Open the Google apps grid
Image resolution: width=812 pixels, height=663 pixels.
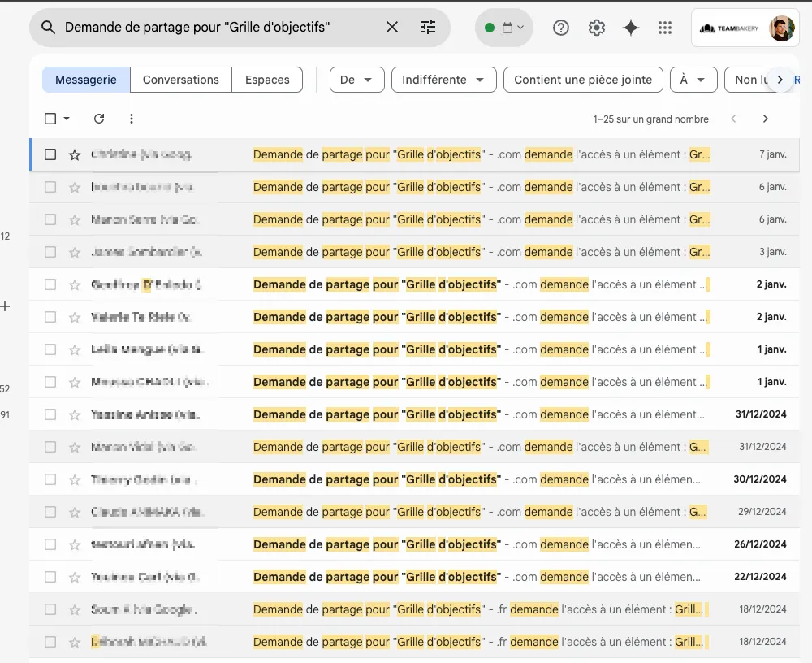pyautogui.click(x=665, y=28)
